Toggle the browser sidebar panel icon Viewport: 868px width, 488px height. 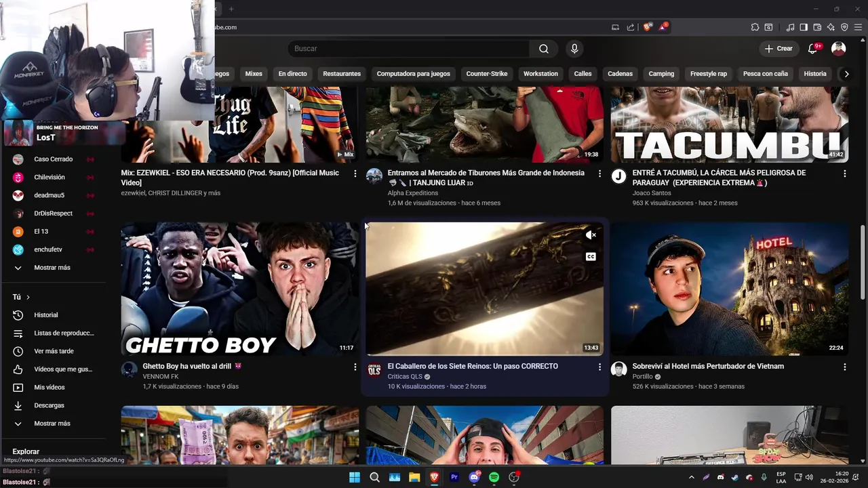[x=804, y=27]
